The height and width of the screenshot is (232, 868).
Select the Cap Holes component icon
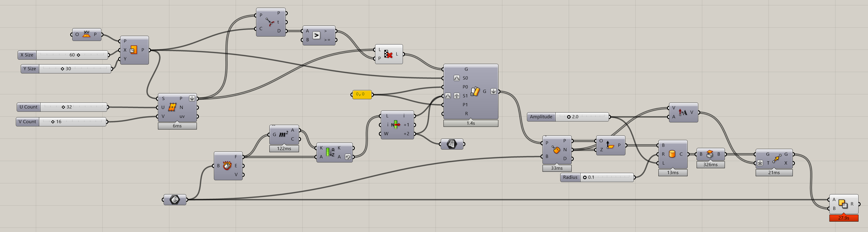710,154
